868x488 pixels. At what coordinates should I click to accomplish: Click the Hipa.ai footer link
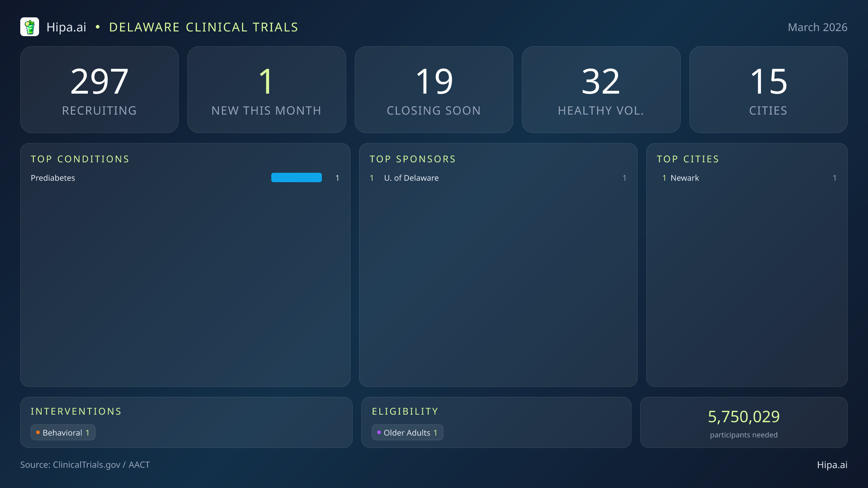[833, 465]
